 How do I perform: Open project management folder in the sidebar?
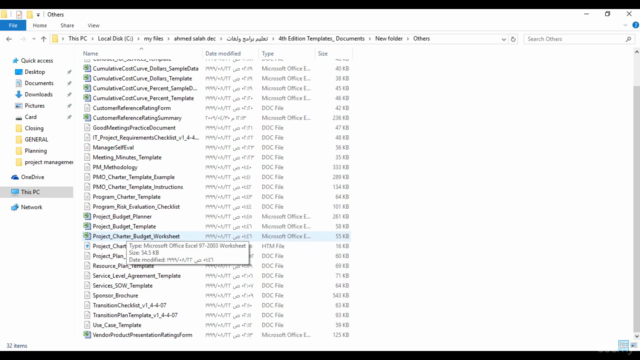[x=49, y=162]
